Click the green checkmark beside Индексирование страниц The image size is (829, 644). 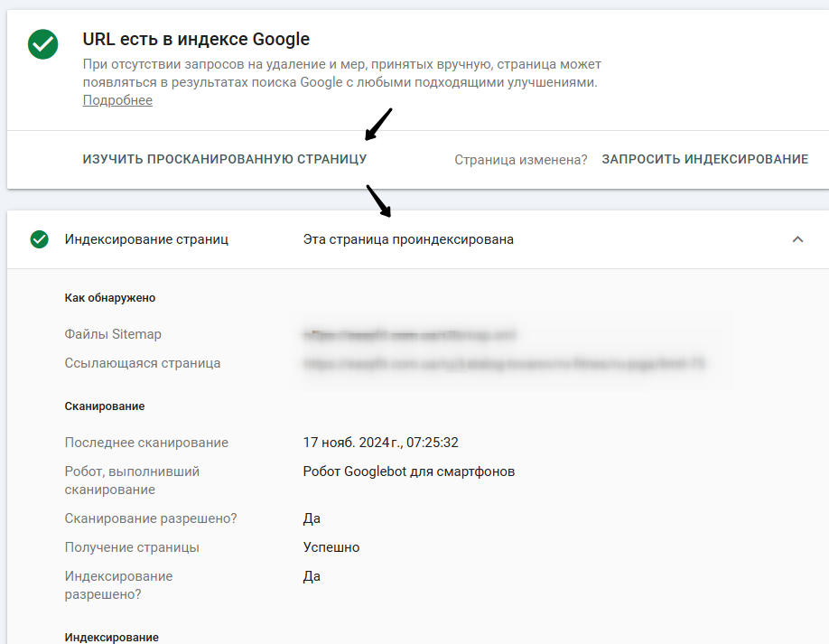(39, 239)
